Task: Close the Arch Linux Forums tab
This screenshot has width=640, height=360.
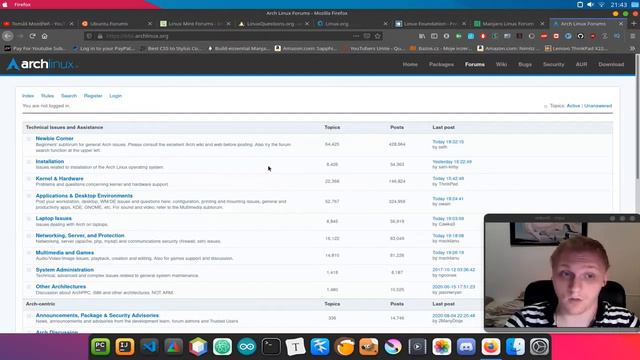Action: point(621,24)
